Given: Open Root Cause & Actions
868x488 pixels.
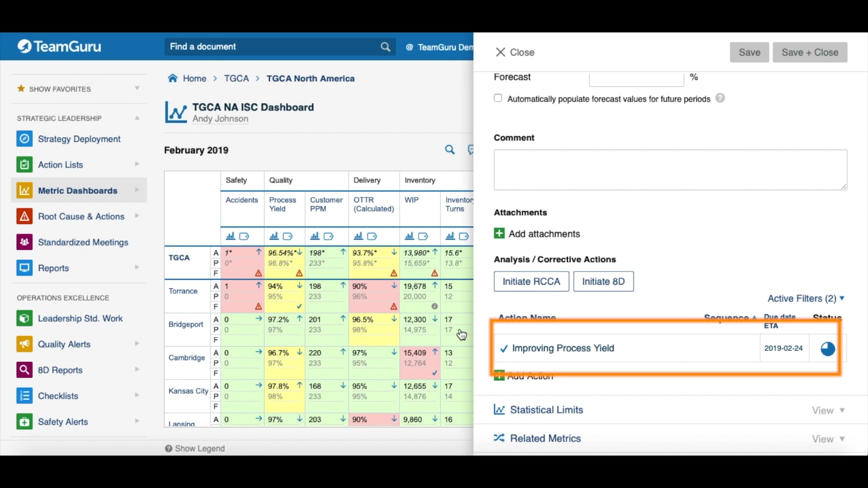Looking at the screenshot, I should (80, 216).
